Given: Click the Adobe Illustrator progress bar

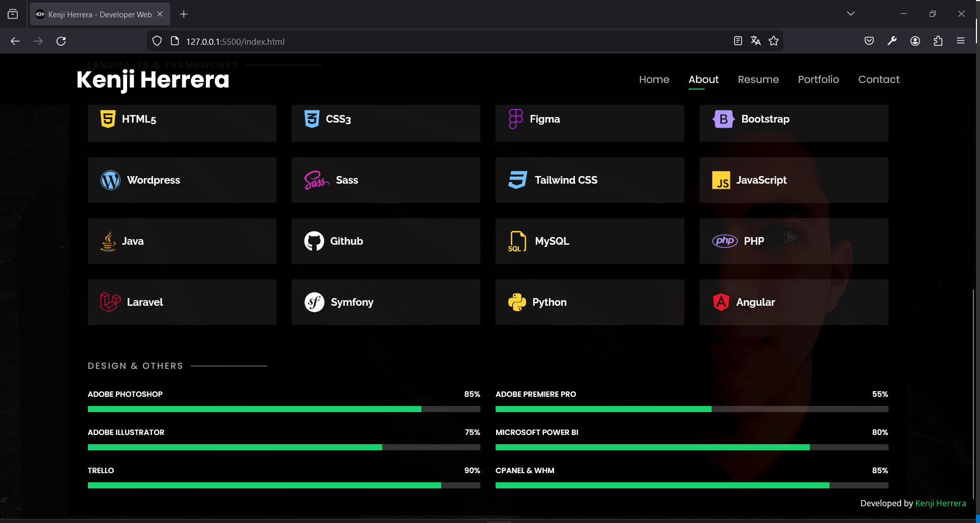Looking at the screenshot, I should coord(284,447).
